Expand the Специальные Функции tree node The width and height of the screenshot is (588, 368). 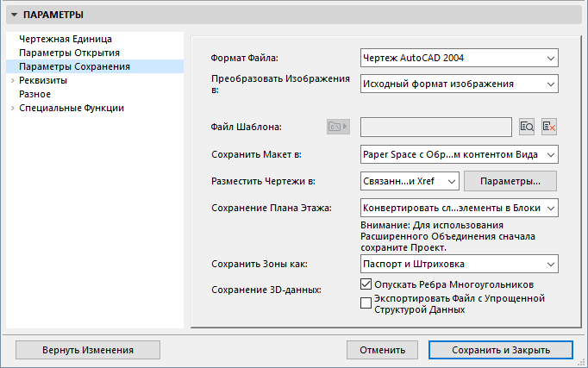(12, 108)
